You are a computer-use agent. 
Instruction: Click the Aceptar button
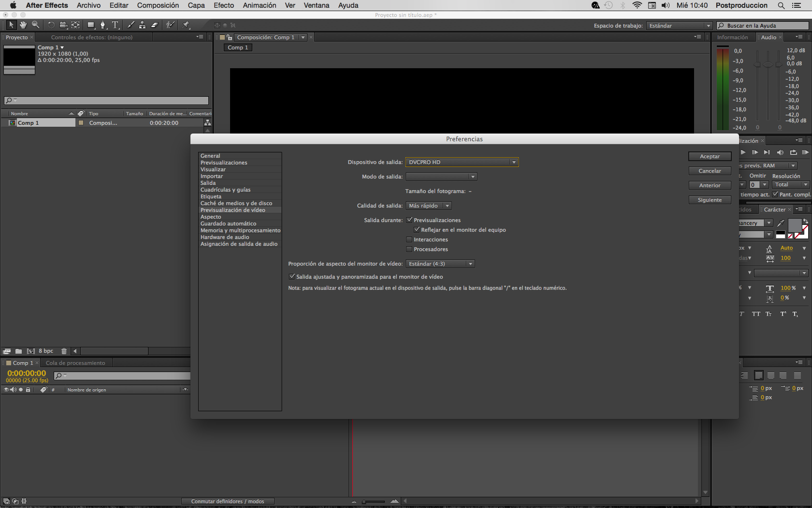pyautogui.click(x=710, y=156)
